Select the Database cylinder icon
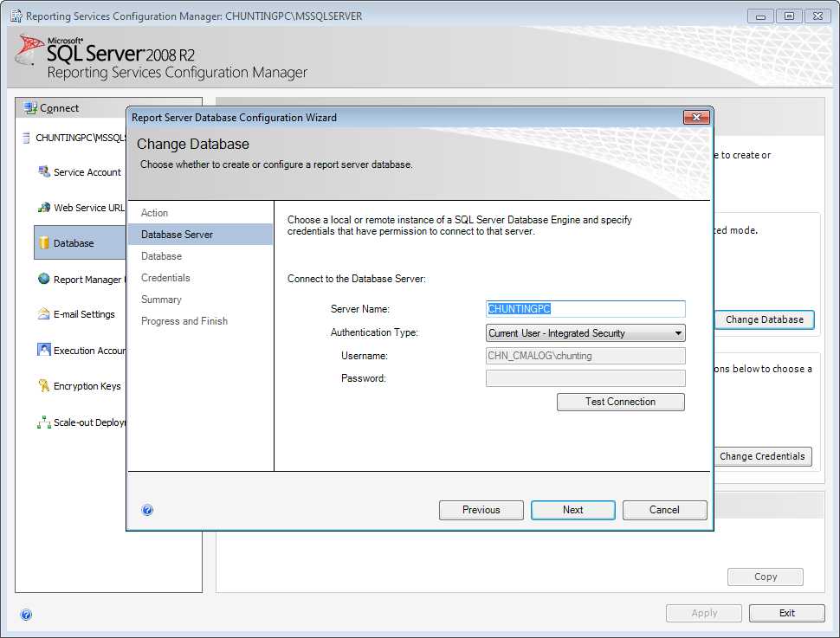The height and width of the screenshot is (638, 840). [44, 242]
